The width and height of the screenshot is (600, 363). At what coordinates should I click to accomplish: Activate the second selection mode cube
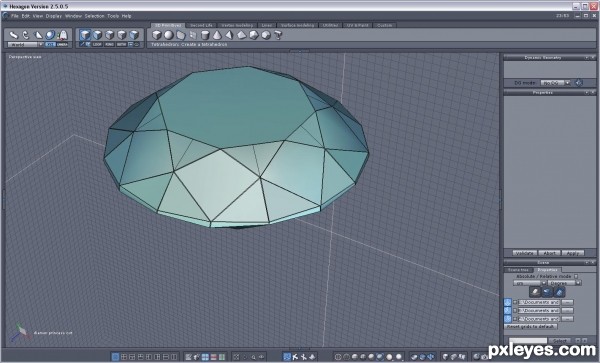[98, 35]
